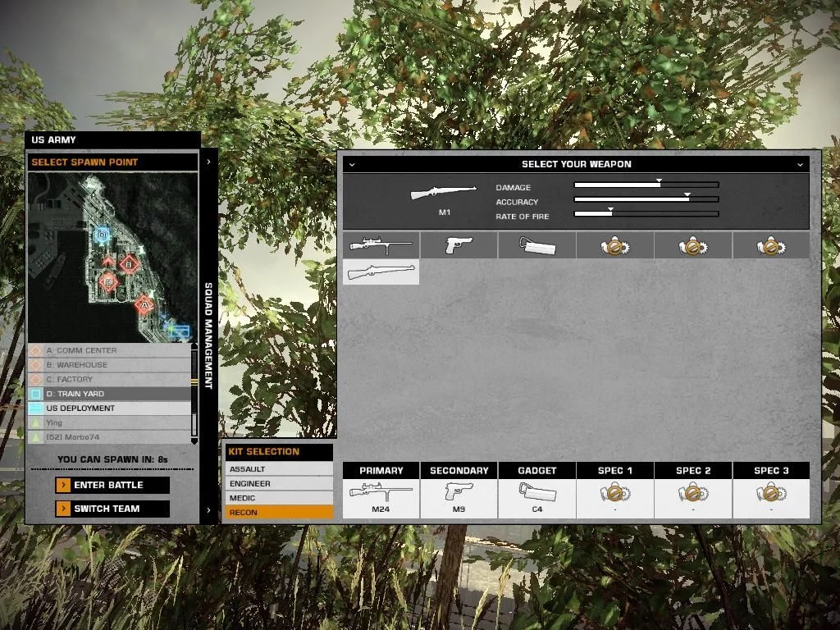This screenshot has height=630, width=840.
Task: Open the SPEC 2 slot
Action: click(x=693, y=491)
